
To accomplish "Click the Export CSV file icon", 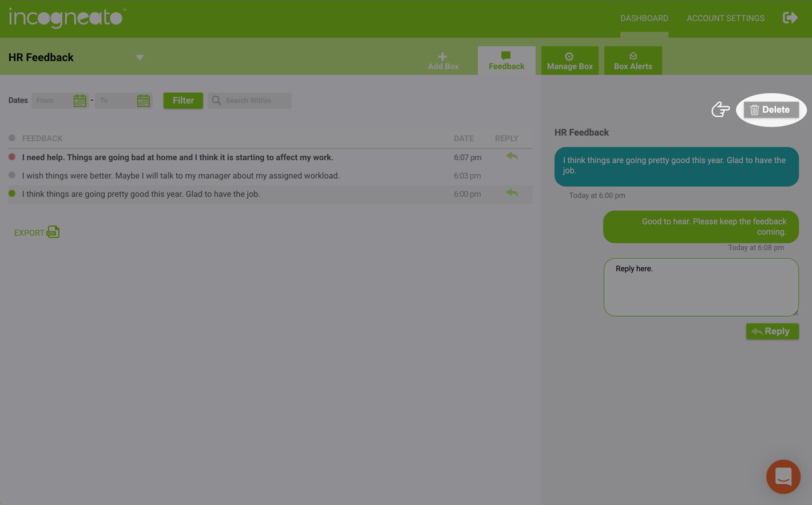I will click(x=53, y=232).
